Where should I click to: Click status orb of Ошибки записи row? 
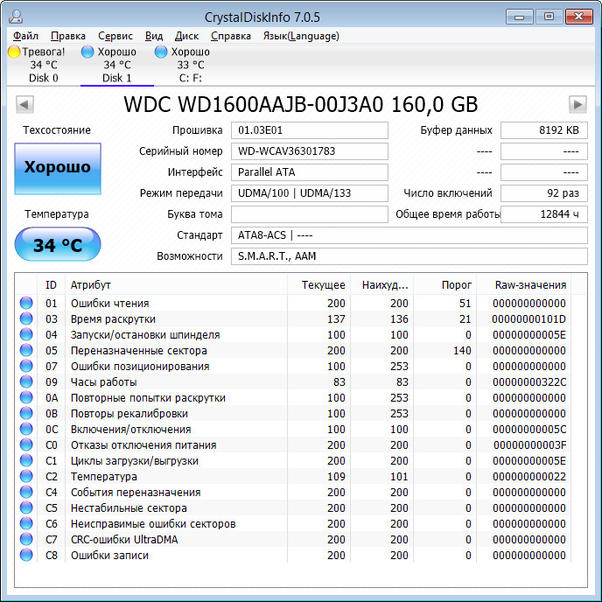point(26,555)
